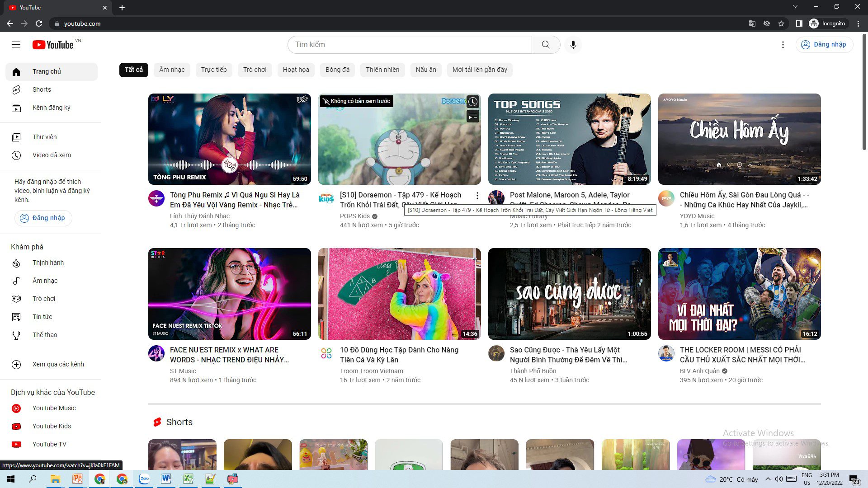Open Video đã xem history
Screen dimensions: 868x488
click(52, 155)
